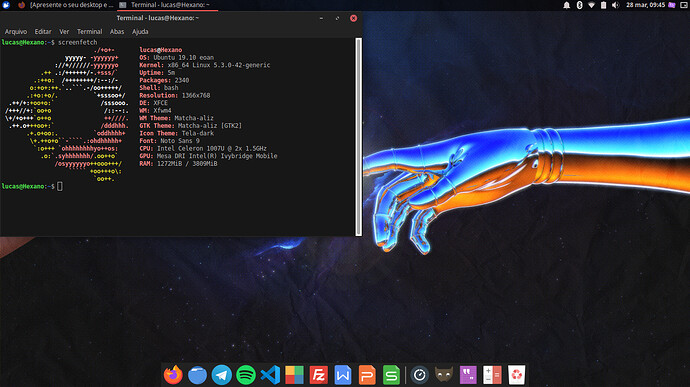Viewport: 690px width, 387px height.
Task: Click the Terminal window title bar text
Action: click(x=158, y=18)
